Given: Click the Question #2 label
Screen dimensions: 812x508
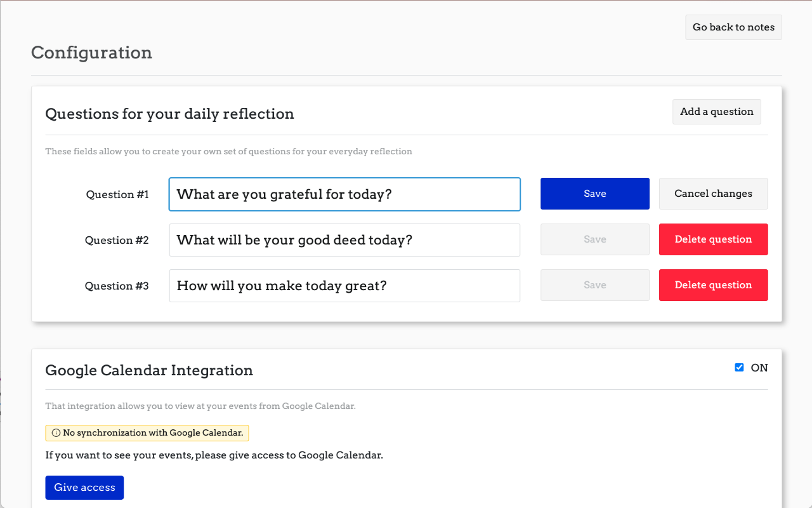Looking at the screenshot, I should [117, 240].
